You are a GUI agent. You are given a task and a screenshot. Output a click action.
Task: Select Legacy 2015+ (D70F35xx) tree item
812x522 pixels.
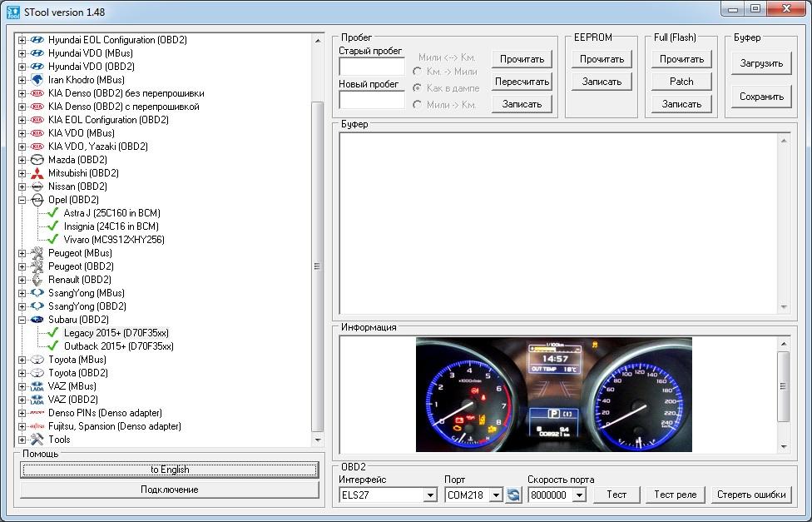[116, 333]
